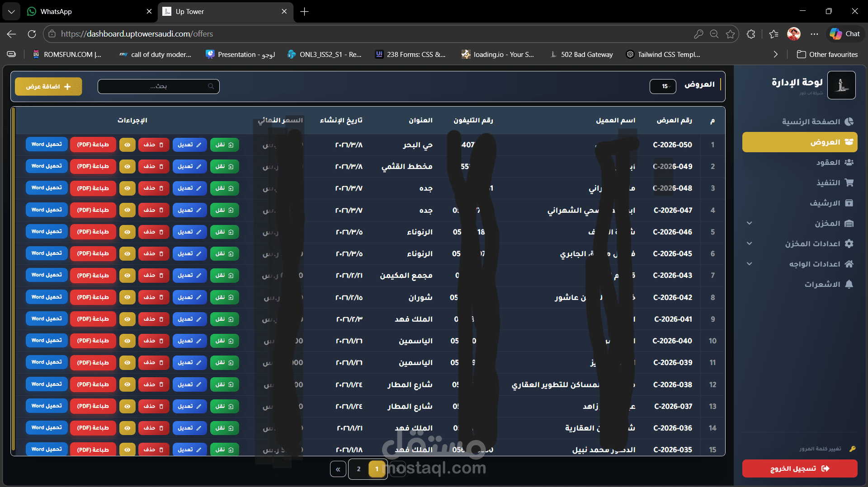Screen dimensions: 868x487
Task: Click اضافة عرض to add an offer
Action: click(48, 86)
